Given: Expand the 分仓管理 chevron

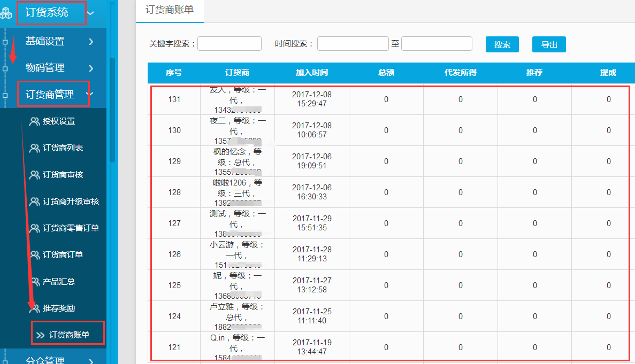Looking at the screenshot, I should pyautogui.click(x=91, y=360).
